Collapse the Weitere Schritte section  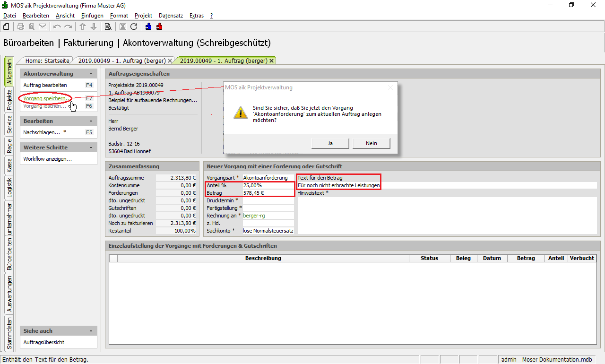(90, 147)
